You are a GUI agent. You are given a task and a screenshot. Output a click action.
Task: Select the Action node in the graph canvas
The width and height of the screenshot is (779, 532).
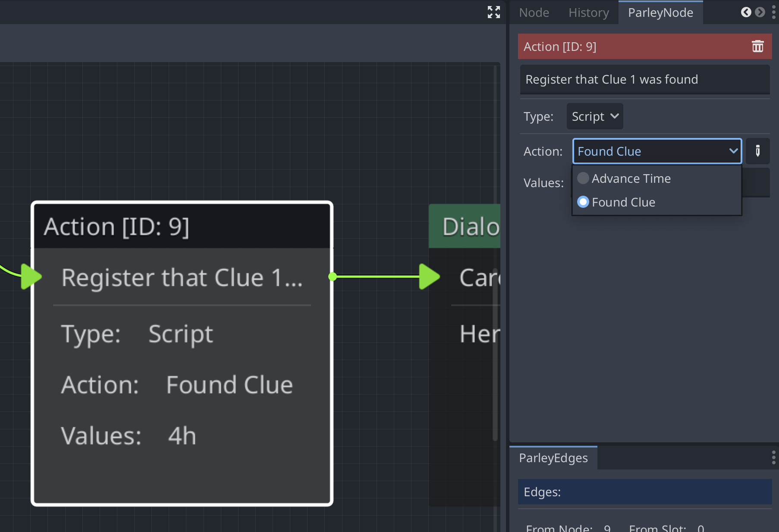(181, 226)
